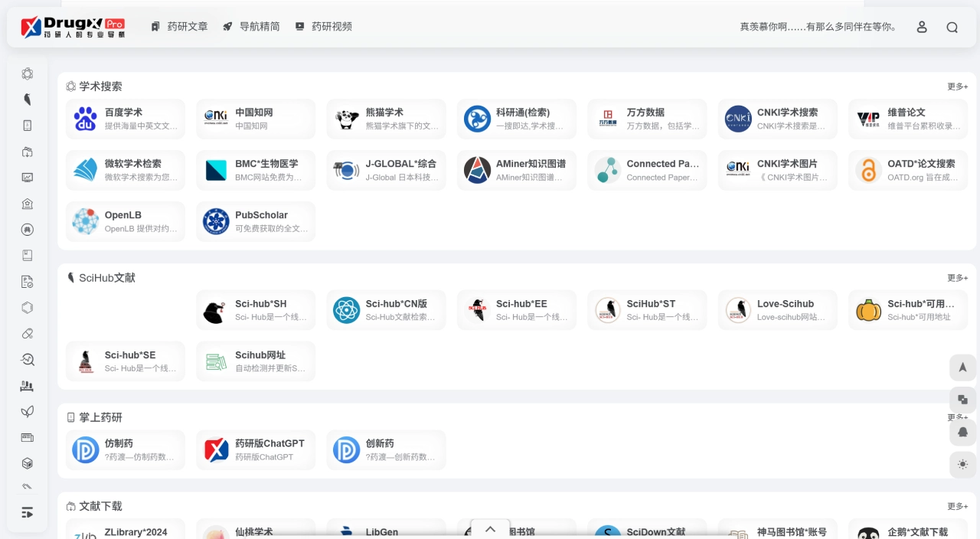Open the Sci-hub*EE card

point(517,310)
